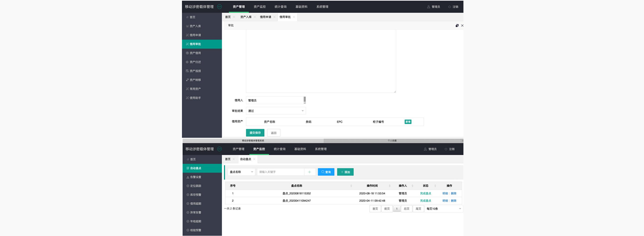Click the 后页 pagination button
The width and height of the screenshot is (644, 236).
click(x=406, y=209)
